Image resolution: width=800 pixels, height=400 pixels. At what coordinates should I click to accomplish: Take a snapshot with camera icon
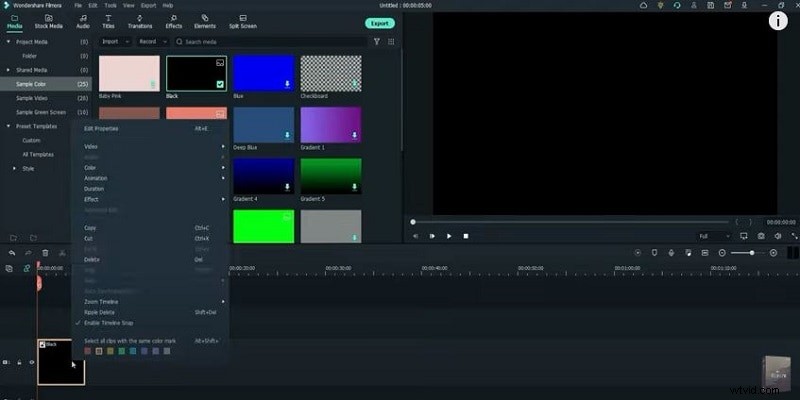pyautogui.click(x=761, y=236)
